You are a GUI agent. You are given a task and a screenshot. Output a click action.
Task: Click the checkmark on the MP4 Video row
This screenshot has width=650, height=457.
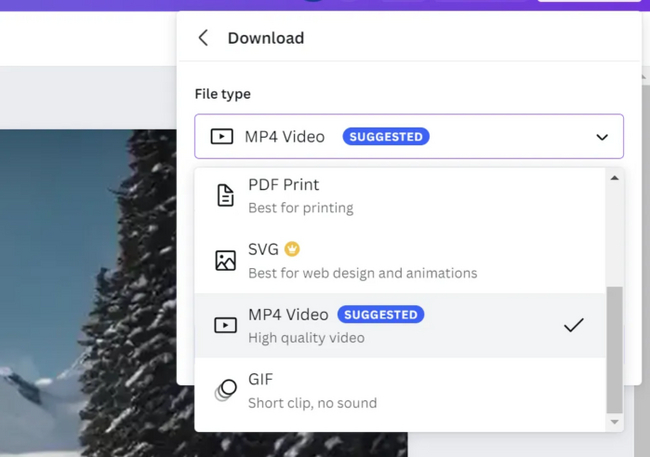pyautogui.click(x=573, y=325)
